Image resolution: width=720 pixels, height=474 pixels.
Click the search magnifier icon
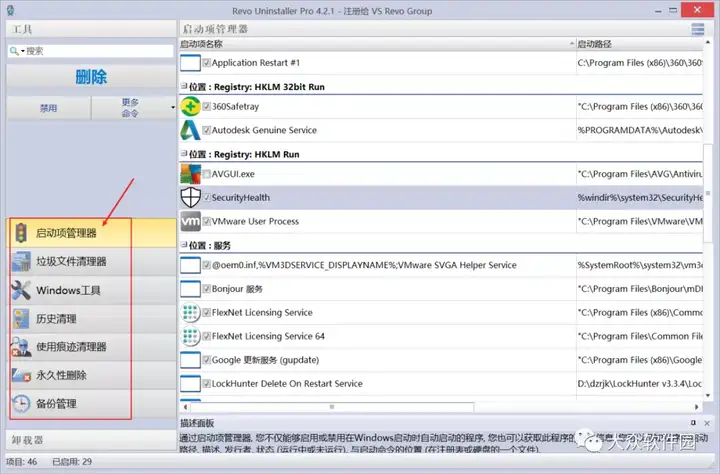(x=14, y=51)
